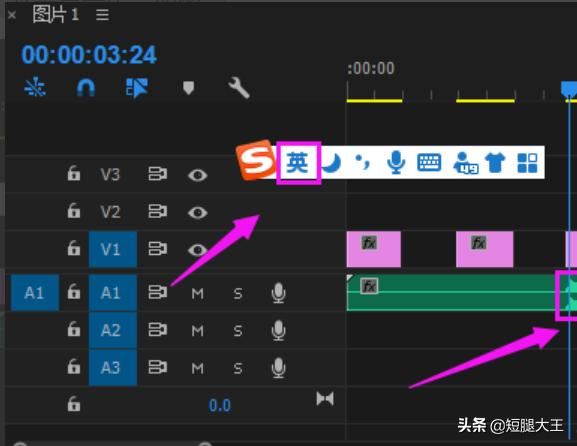Enable voice-over record on A3
This screenshot has height=446, width=577.
(x=279, y=368)
